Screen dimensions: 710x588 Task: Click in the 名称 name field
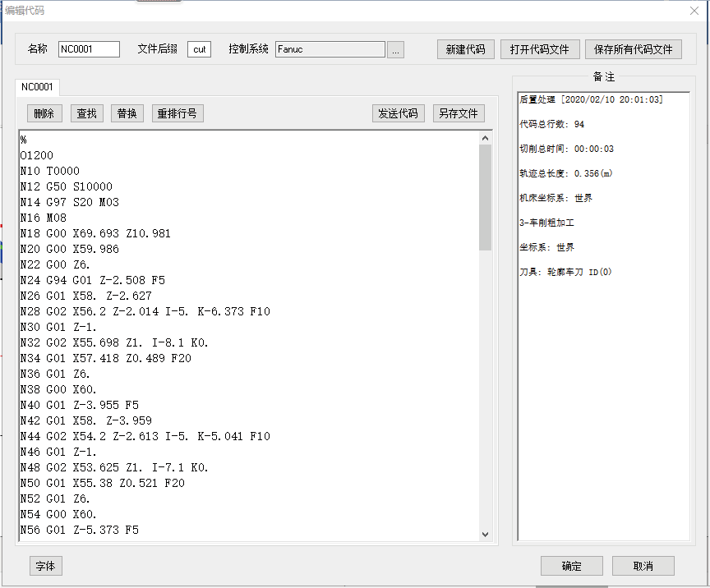point(89,49)
